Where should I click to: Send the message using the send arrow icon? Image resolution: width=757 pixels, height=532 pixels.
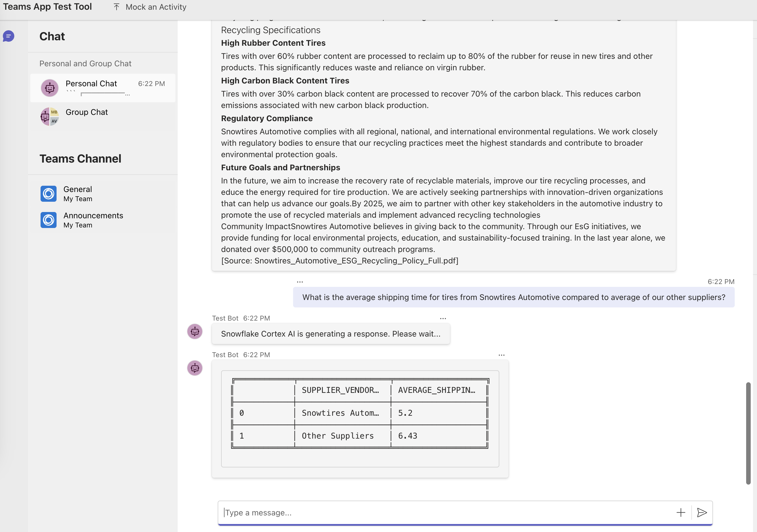coord(702,513)
